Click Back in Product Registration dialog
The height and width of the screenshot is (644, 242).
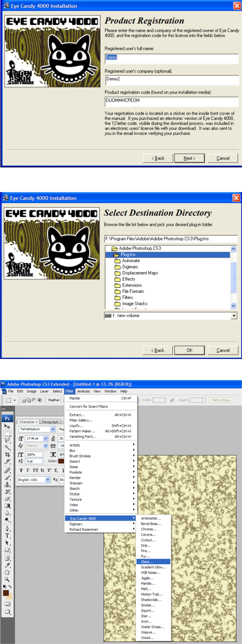[x=158, y=158]
